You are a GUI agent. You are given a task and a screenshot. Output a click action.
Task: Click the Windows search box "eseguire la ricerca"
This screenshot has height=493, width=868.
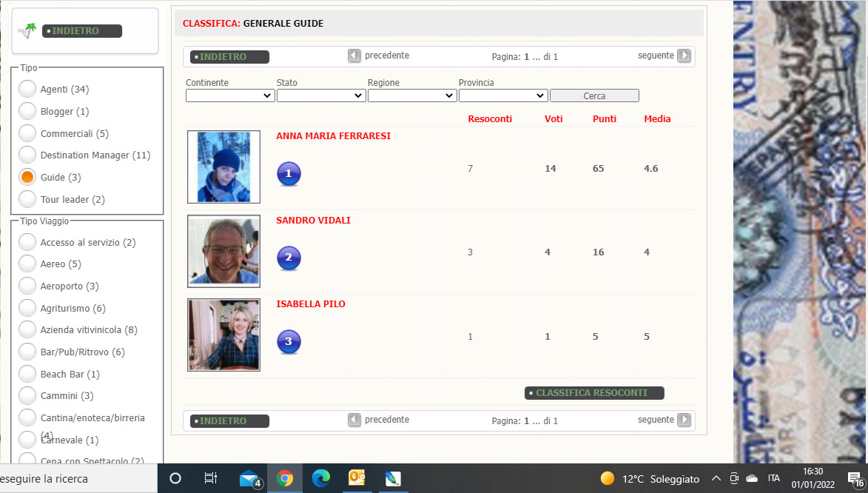click(78, 479)
